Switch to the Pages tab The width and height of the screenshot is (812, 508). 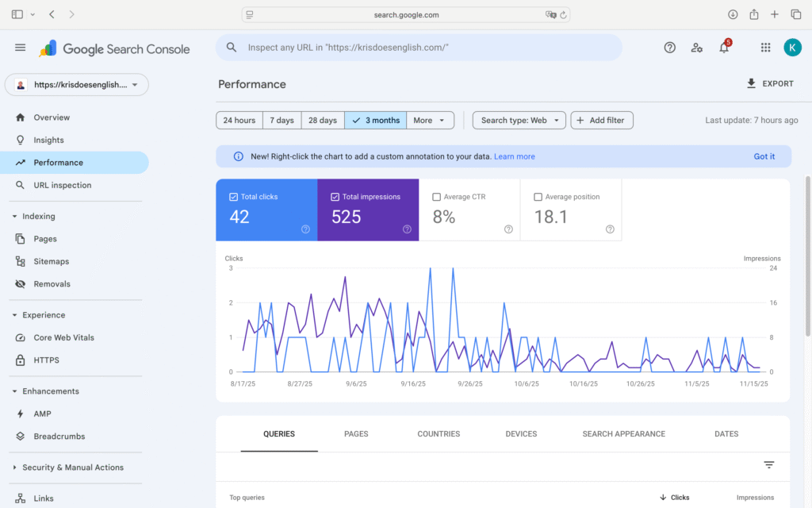(x=356, y=434)
